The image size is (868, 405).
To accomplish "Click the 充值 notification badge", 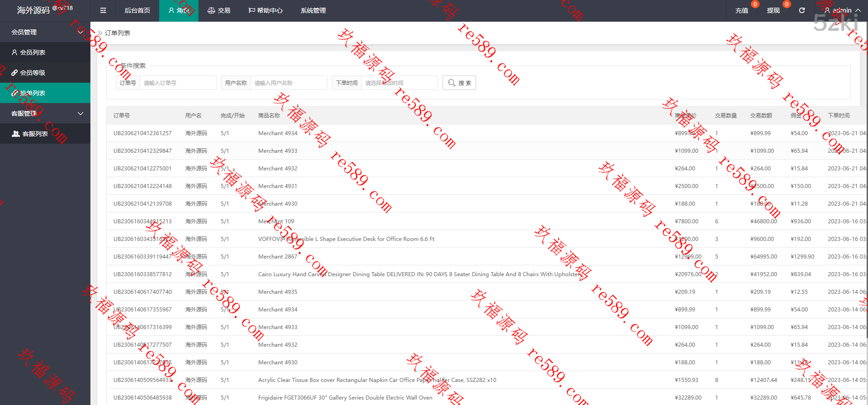I will click(755, 5).
